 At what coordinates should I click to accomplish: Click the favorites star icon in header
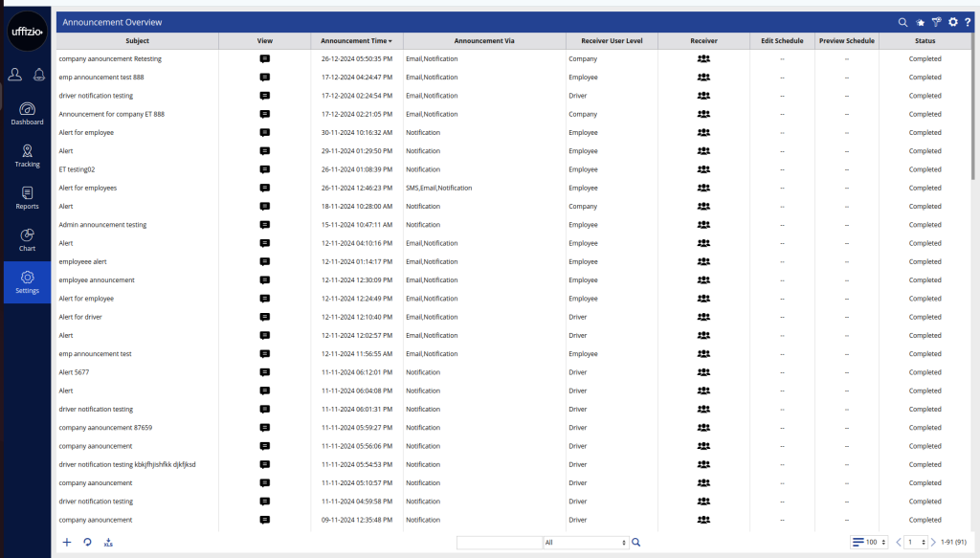[x=920, y=22]
